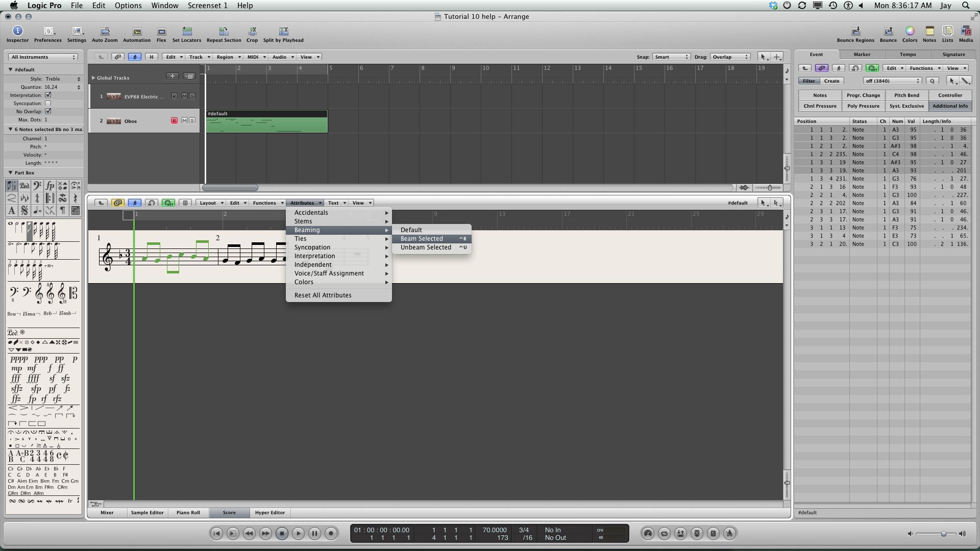Enable Flex view from toolbar
This screenshot has height=551, width=980.
click(x=161, y=34)
